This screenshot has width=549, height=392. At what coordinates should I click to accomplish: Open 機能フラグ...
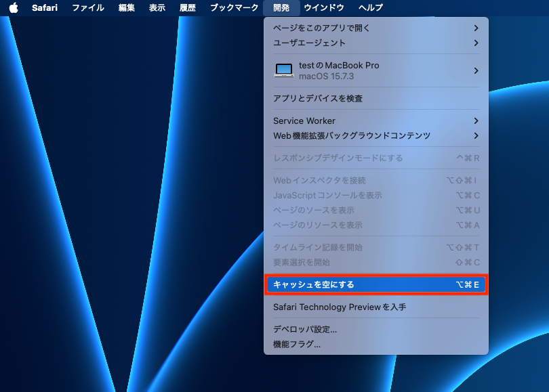[376, 345]
